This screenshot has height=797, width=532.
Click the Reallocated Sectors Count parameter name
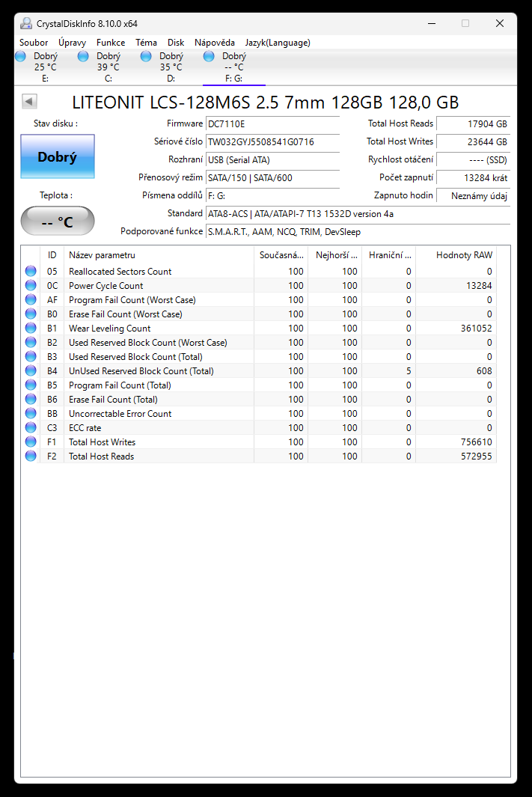click(120, 272)
